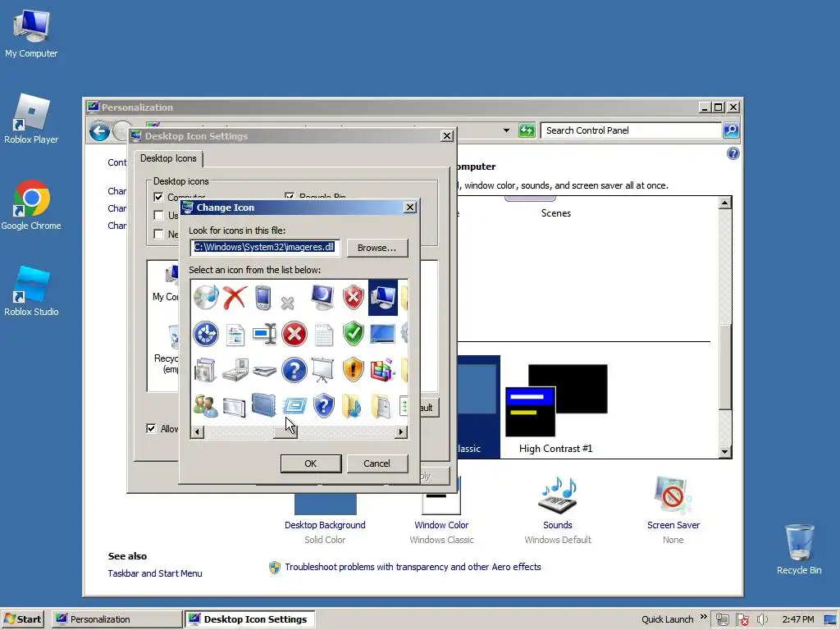Click the Search Control Panel field
This screenshot has height=630, width=840.
pyautogui.click(x=631, y=130)
